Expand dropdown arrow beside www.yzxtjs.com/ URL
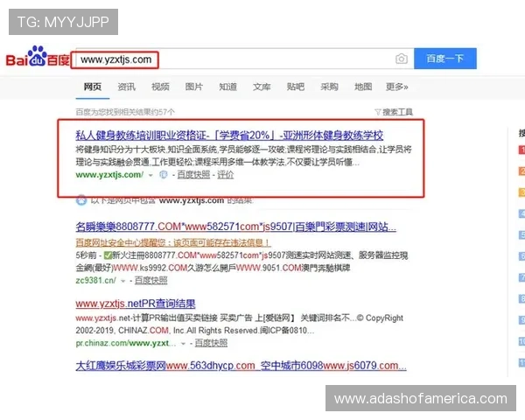Viewport: 525px width, 420px height. (x=150, y=176)
